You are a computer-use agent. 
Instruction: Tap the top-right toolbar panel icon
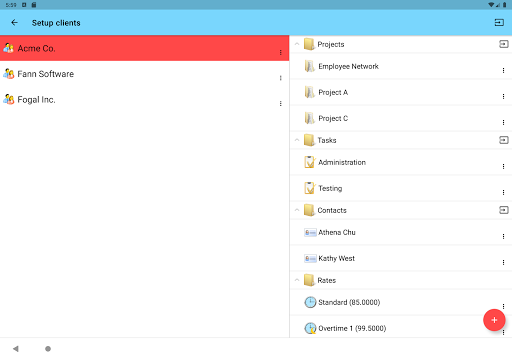(499, 23)
